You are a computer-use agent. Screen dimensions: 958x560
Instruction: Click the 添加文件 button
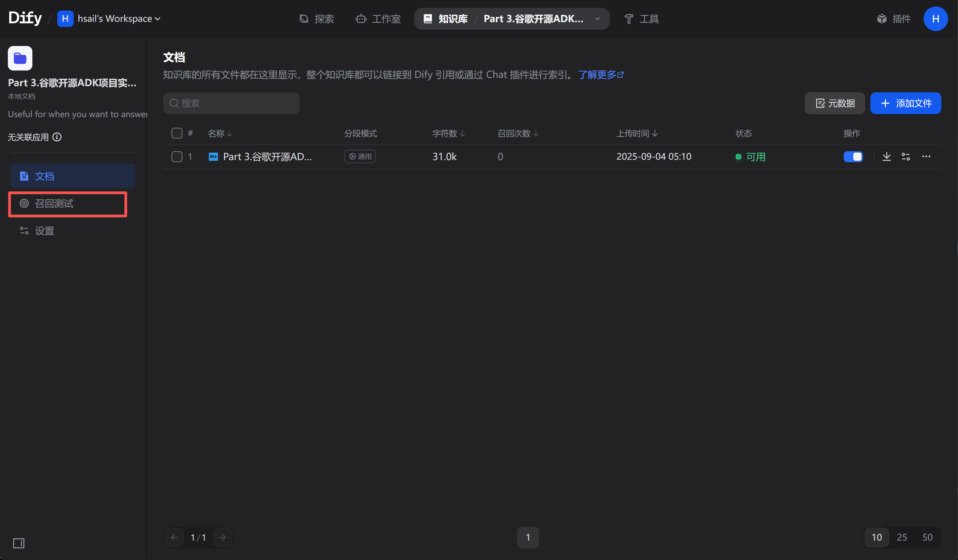click(x=905, y=103)
